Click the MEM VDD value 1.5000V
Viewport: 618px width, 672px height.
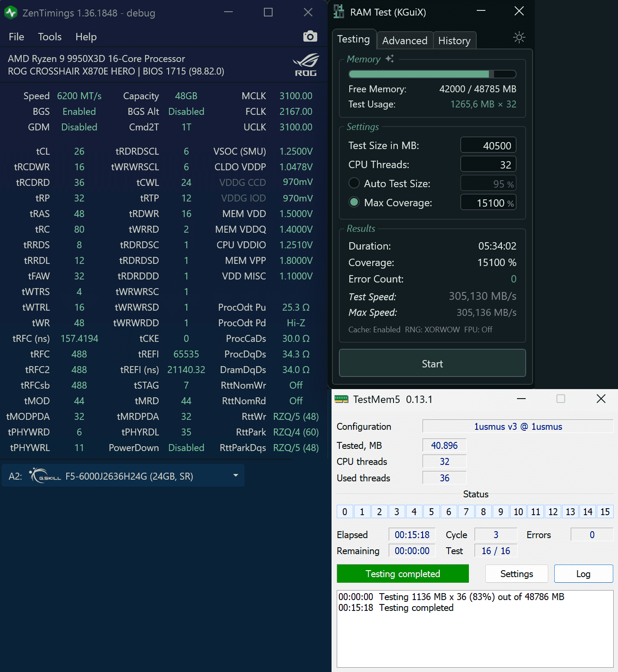296,214
